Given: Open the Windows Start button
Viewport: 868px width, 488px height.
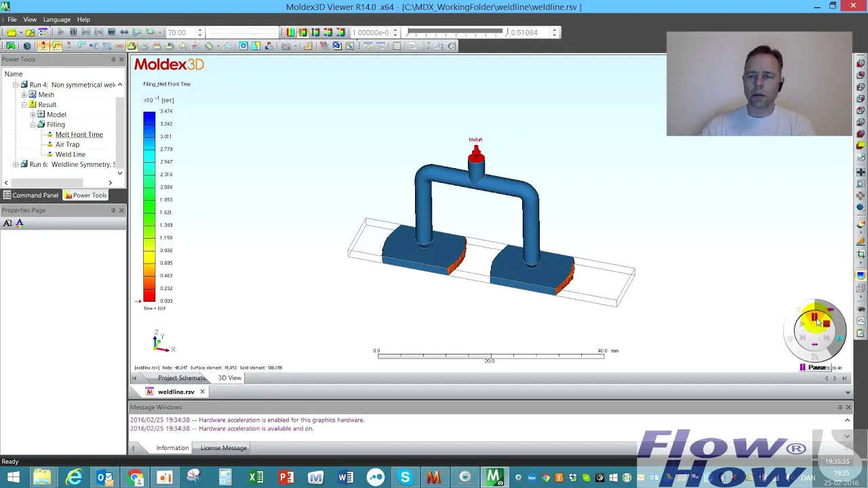Looking at the screenshot, I should 13,478.
